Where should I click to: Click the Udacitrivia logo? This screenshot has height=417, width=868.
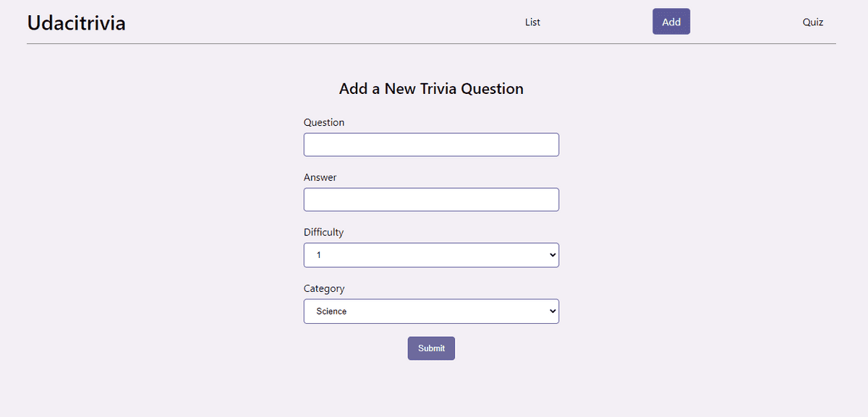tap(76, 22)
